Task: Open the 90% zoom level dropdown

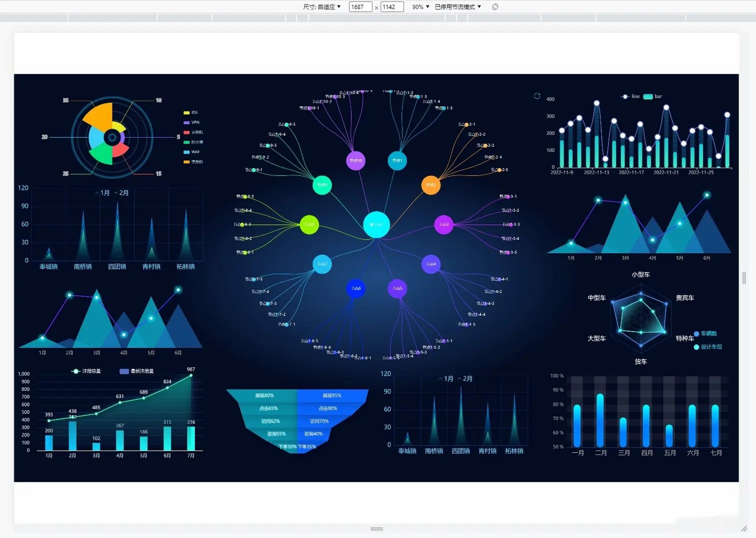Action: click(420, 7)
